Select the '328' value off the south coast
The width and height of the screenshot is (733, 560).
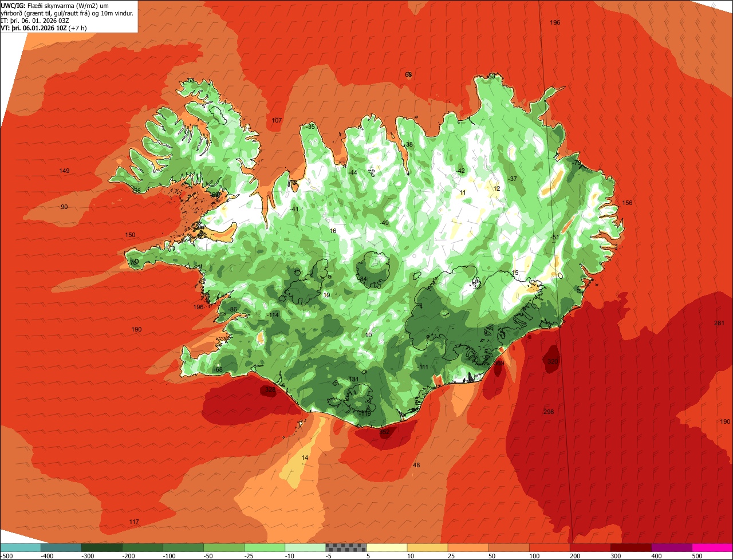[x=270, y=389]
